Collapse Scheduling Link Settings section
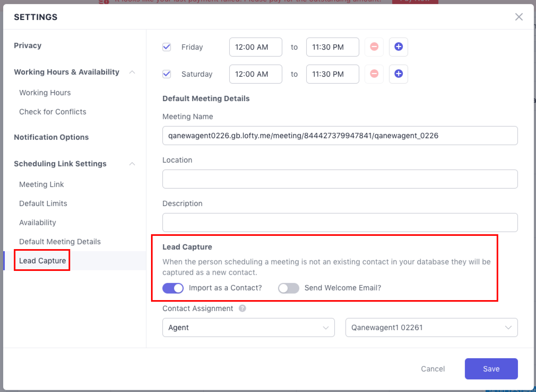Screen dimensions: 536x392 132,164
